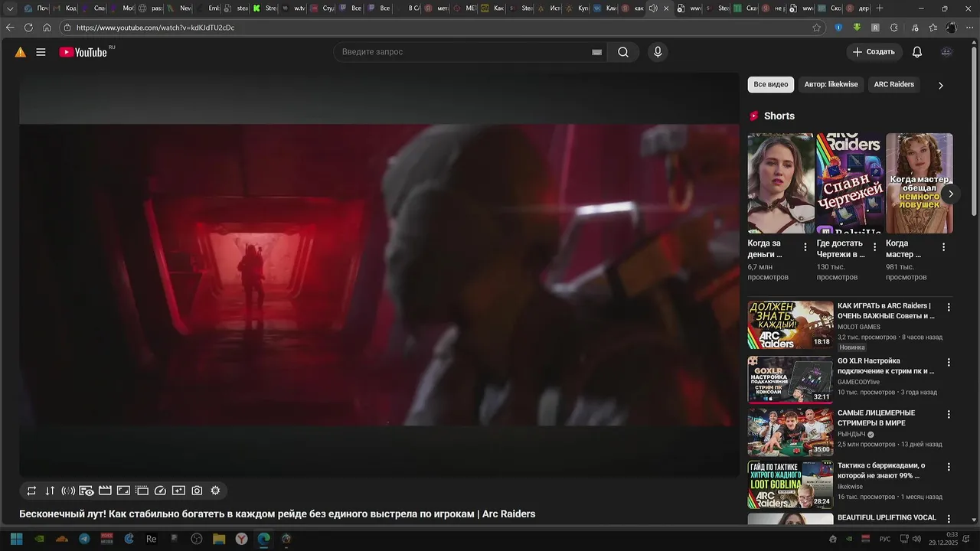The height and width of the screenshot is (551, 980).
Task: Click the dotted window pop-out icon
Action: [142, 491]
